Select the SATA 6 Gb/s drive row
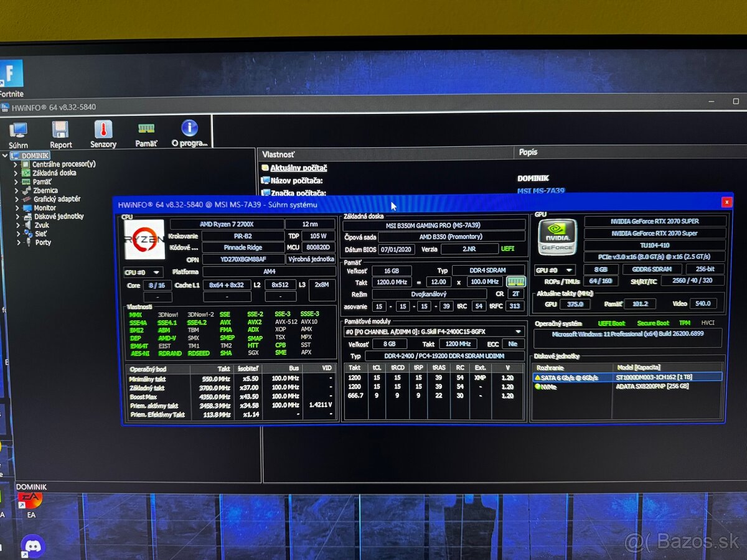The image size is (747, 560). pos(627,377)
